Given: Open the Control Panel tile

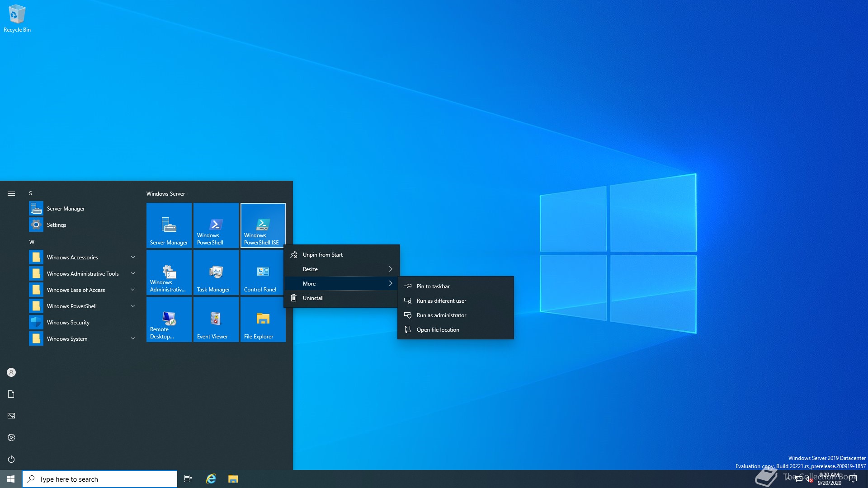Looking at the screenshot, I should (x=263, y=272).
